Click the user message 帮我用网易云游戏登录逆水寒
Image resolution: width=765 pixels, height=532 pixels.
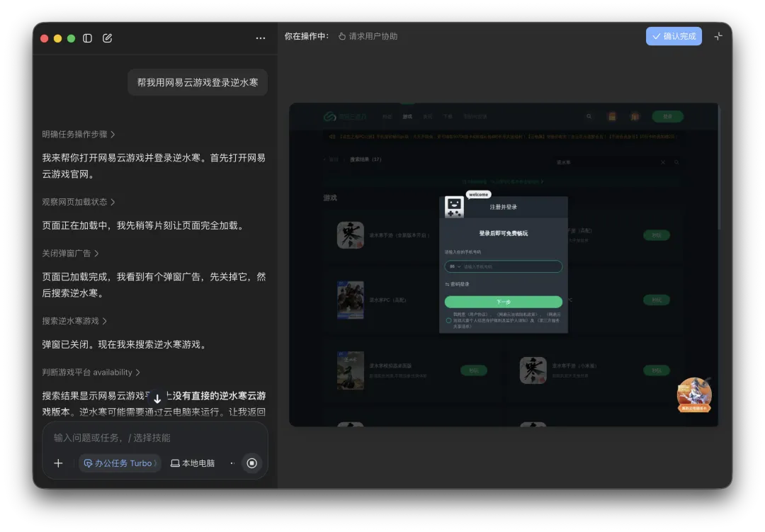point(198,82)
